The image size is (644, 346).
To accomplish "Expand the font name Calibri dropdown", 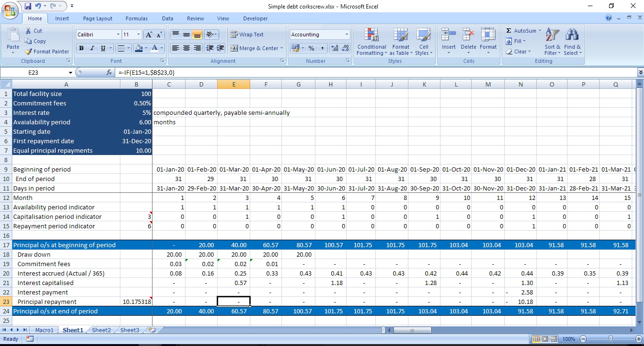I will [118, 35].
